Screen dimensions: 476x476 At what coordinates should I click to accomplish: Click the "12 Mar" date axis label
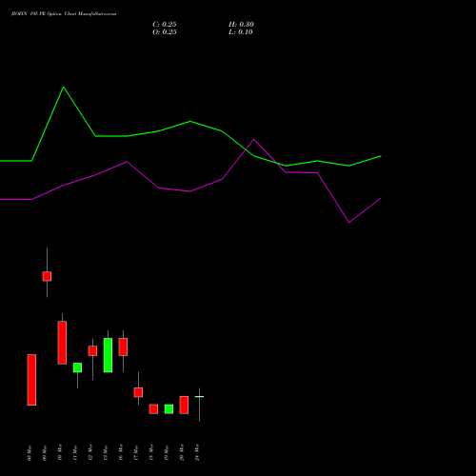click(90, 452)
